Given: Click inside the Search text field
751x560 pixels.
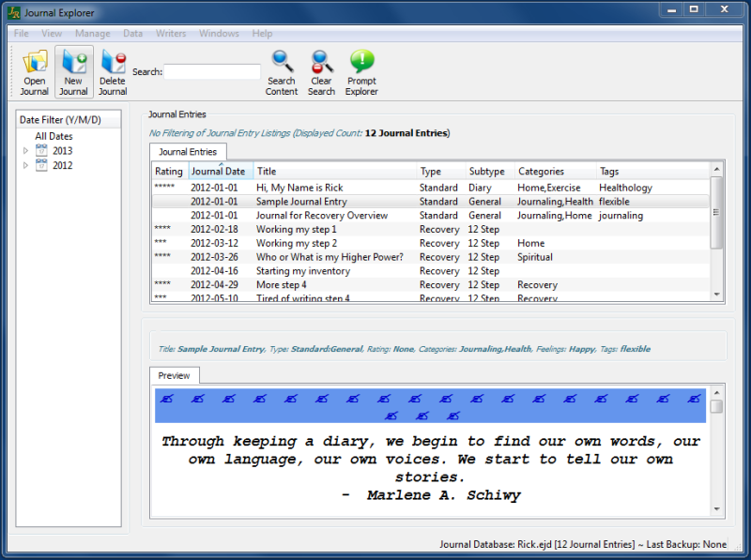Looking at the screenshot, I should click(212, 72).
